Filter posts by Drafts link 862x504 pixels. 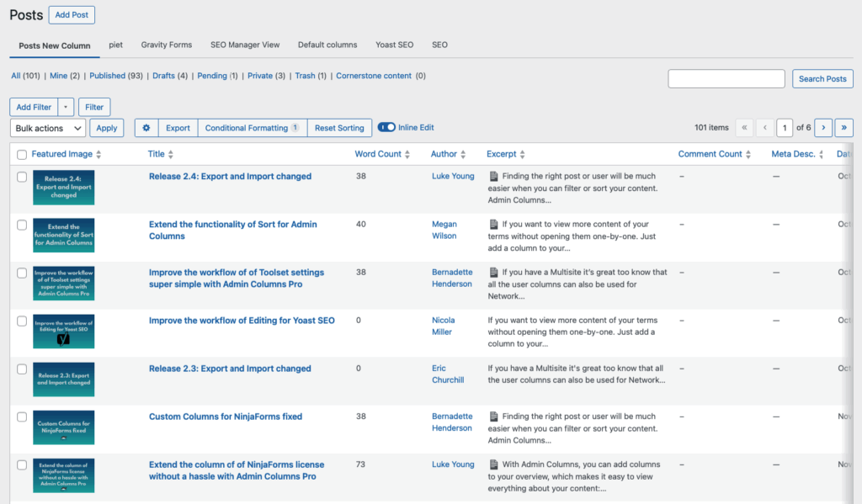coord(163,76)
